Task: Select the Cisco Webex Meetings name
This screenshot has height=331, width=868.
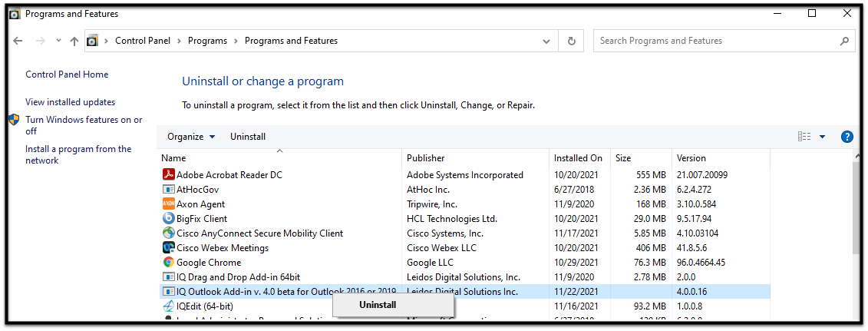Action: (x=223, y=247)
